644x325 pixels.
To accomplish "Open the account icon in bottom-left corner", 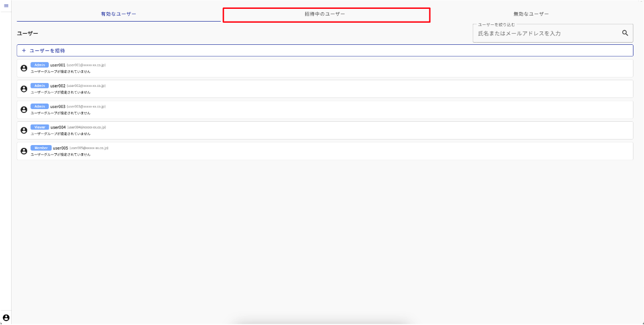I will (6, 317).
